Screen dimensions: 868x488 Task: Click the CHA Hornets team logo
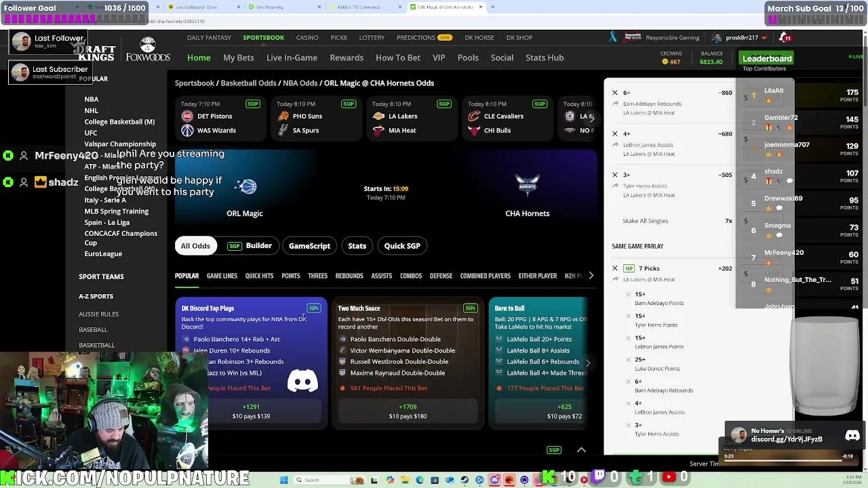pyautogui.click(x=527, y=186)
